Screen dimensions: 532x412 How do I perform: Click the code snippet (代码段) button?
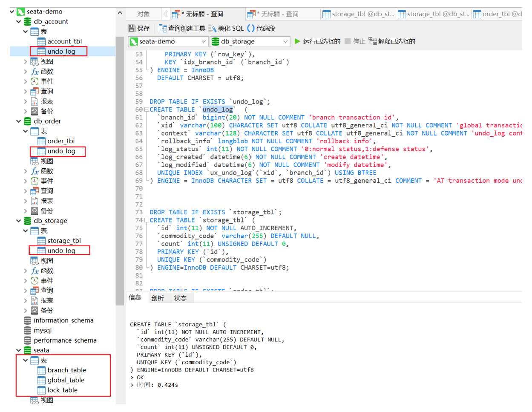(261, 28)
